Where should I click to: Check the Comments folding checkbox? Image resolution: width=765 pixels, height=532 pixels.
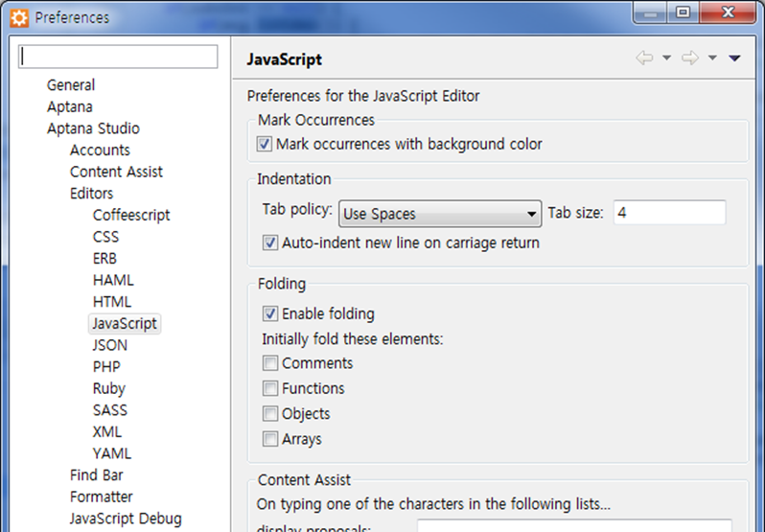point(270,363)
